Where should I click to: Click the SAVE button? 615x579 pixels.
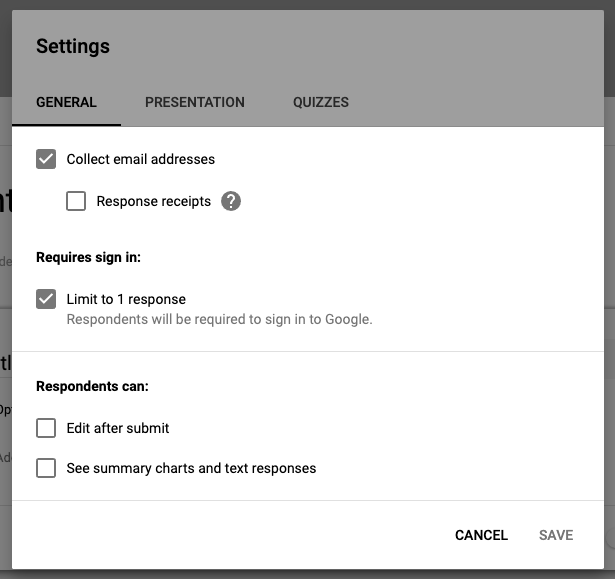(x=556, y=535)
